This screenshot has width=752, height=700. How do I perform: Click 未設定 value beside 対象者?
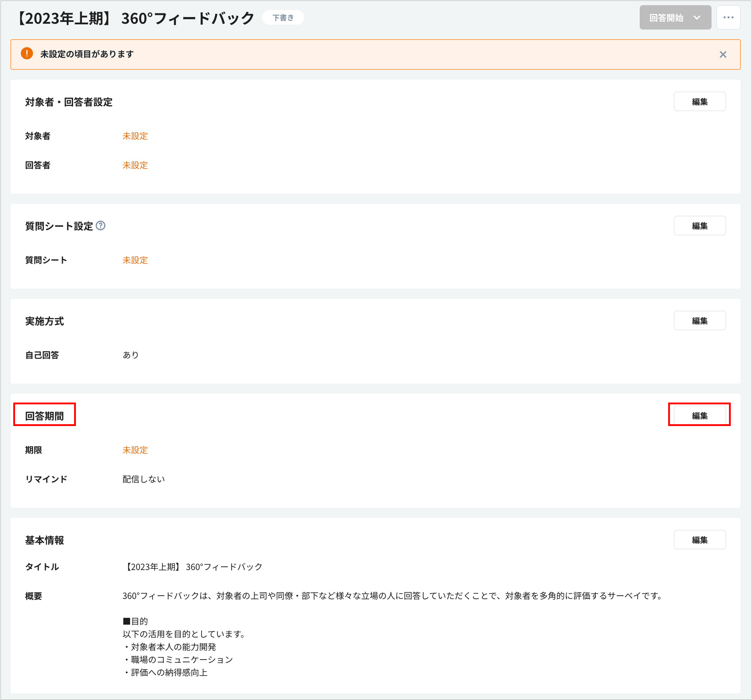pos(135,136)
